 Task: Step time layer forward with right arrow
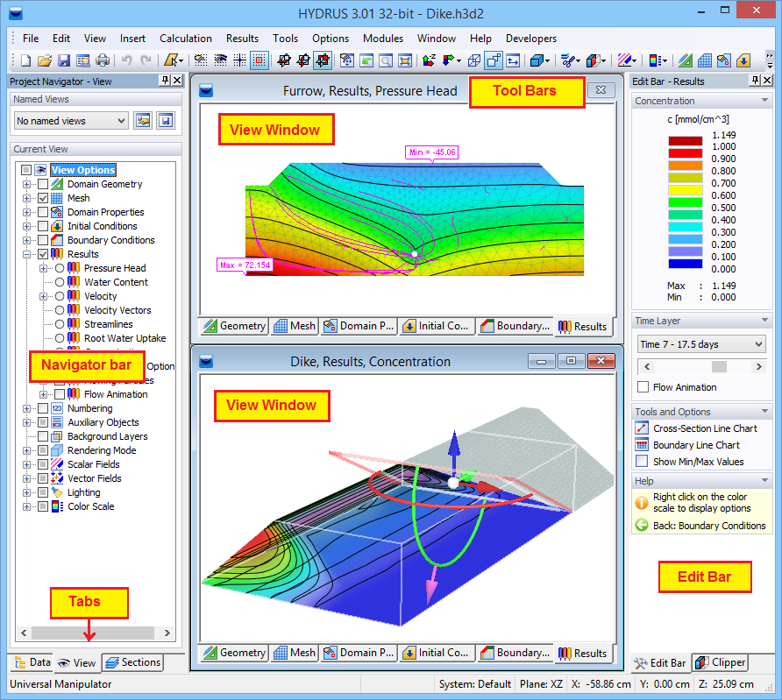pyautogui.click(x=758, y=367)
